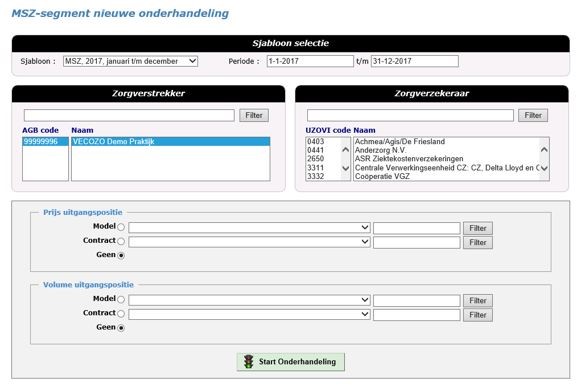
Task: Click up arrow of insurer Naam list scrollbar
Action: tap(544, 149)
